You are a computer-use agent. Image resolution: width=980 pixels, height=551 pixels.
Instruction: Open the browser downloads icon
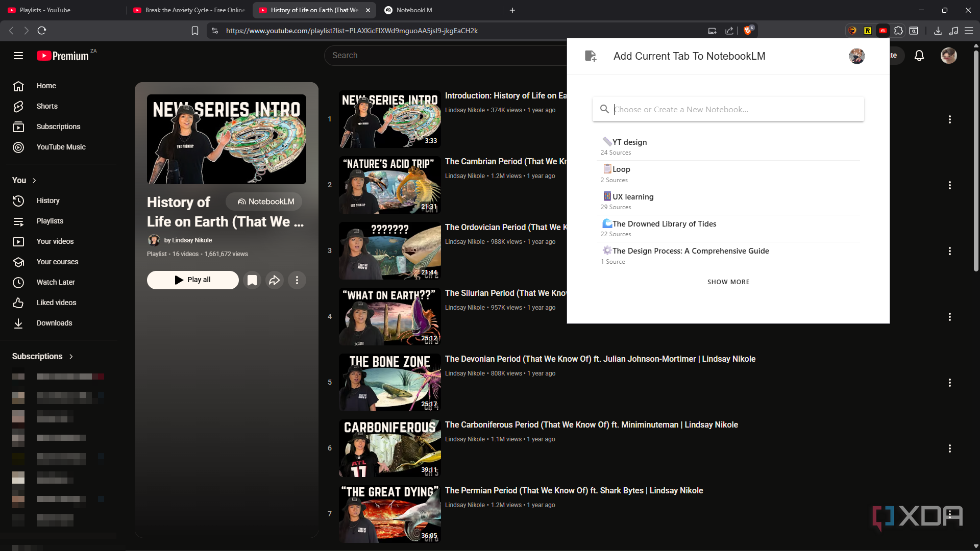coord(938,31)
